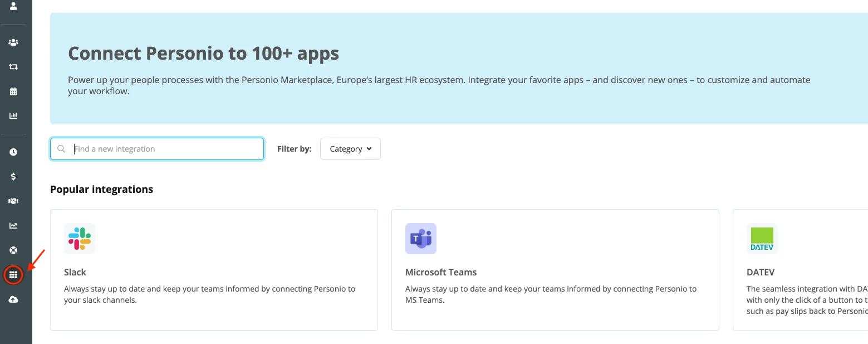Screen dimensions: 868x344
Task: Open the lifebuoy help icon in sidebar
Action: [13, 250]
